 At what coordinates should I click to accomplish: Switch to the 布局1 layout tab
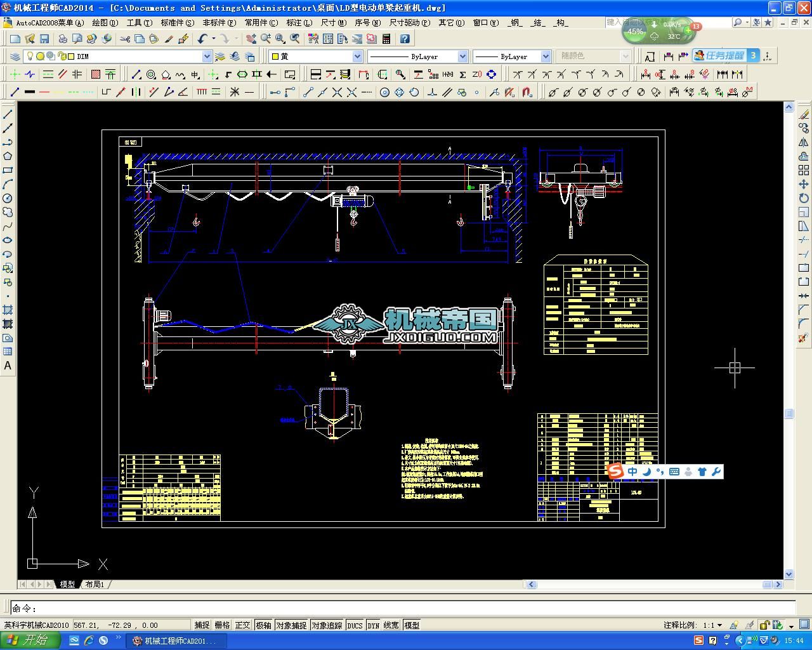pyautogui.click(x=95, y=584)
